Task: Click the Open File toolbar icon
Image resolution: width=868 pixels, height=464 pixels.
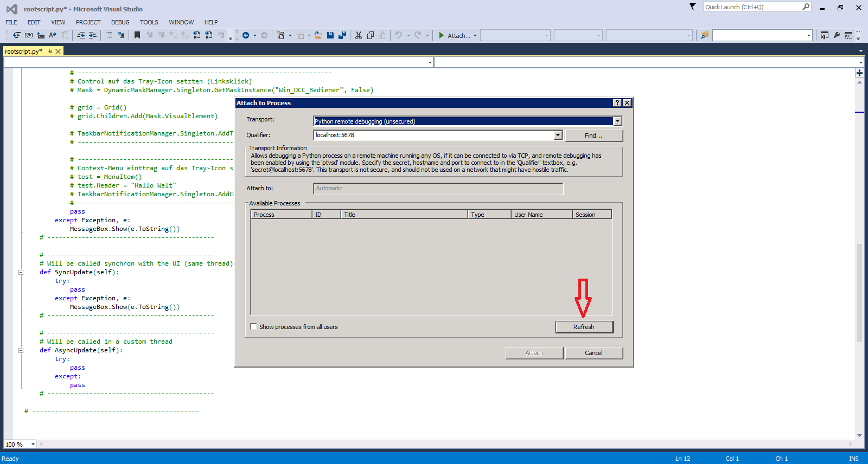Action: tap(318, 35)
